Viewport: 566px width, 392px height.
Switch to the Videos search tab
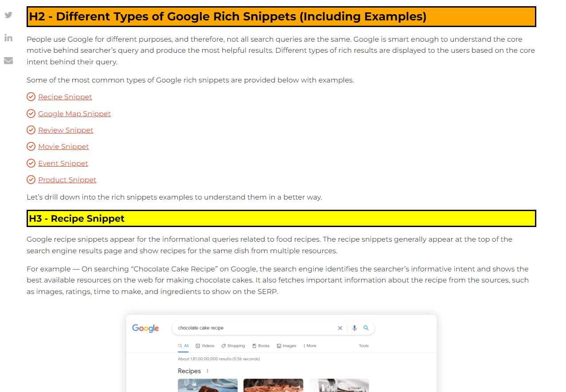coord(205,345)
